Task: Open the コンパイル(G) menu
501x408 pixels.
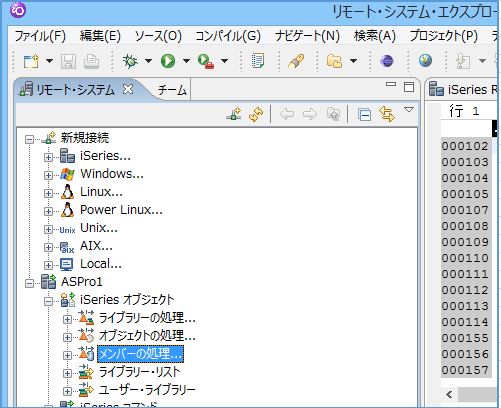Action: [228, 36]
